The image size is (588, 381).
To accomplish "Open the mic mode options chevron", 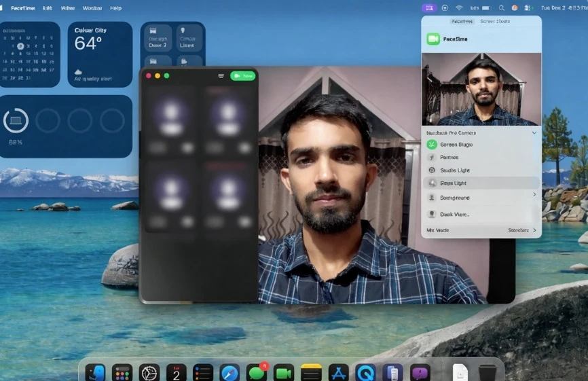I will point(535,230).
